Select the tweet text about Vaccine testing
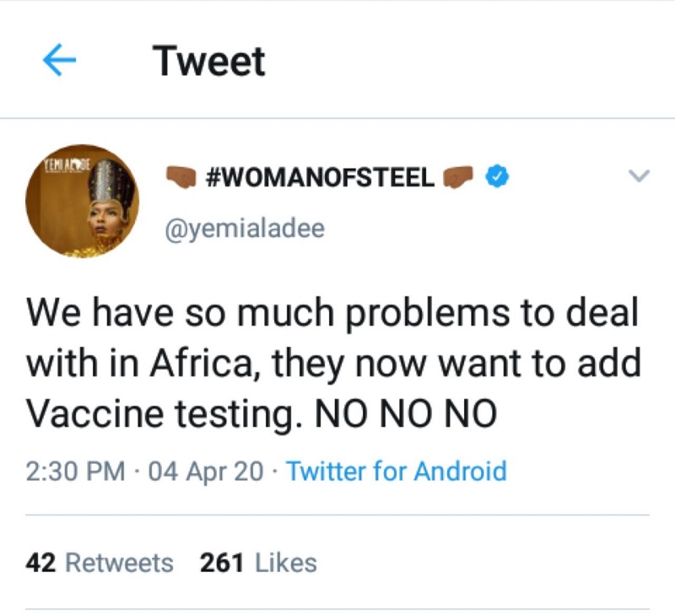This screenshot has height=616, width=675. coord(333,363)
